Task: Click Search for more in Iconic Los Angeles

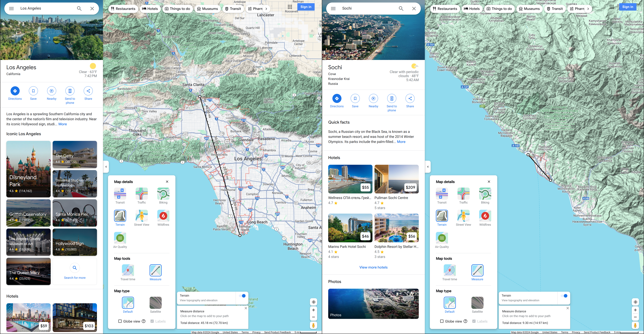Action: pyautogui.click(x=75, y=271)
